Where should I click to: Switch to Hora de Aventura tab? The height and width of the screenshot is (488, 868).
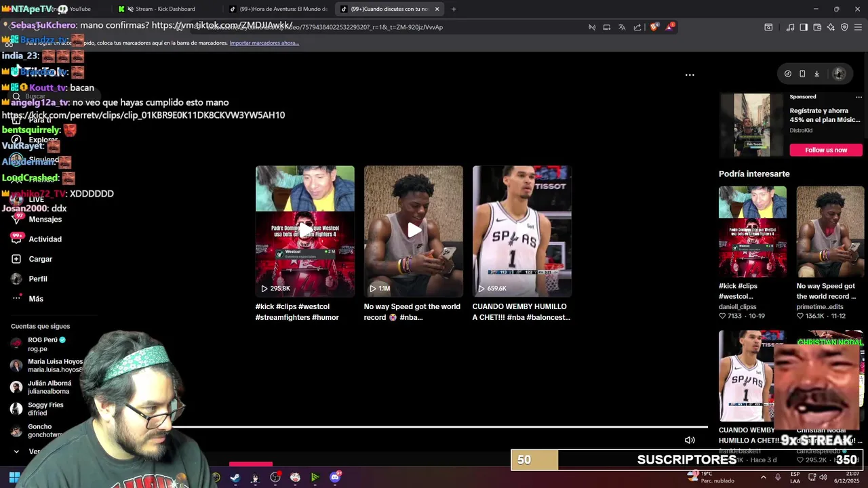278,9
